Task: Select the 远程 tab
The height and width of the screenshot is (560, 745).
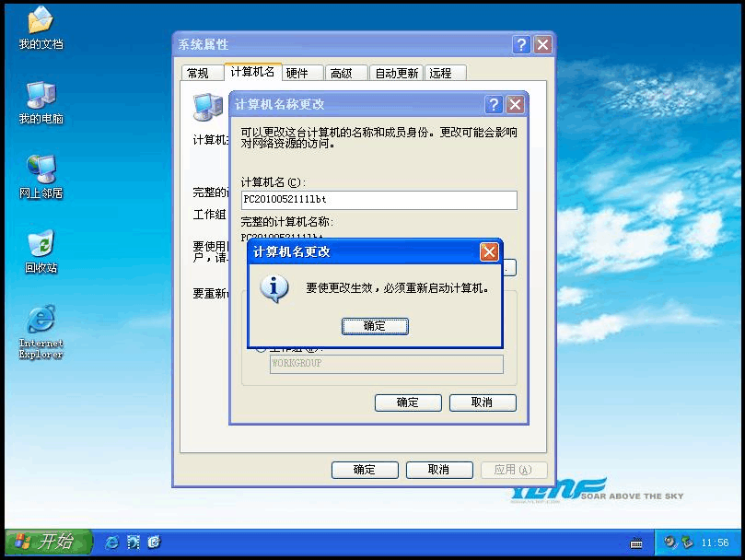Action: click(440, 74)
